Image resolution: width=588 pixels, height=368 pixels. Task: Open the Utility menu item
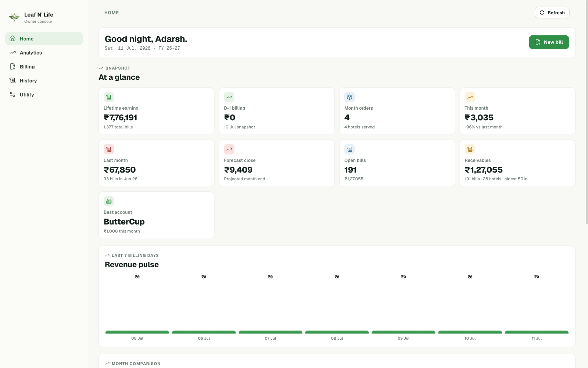tap(44, 95)
